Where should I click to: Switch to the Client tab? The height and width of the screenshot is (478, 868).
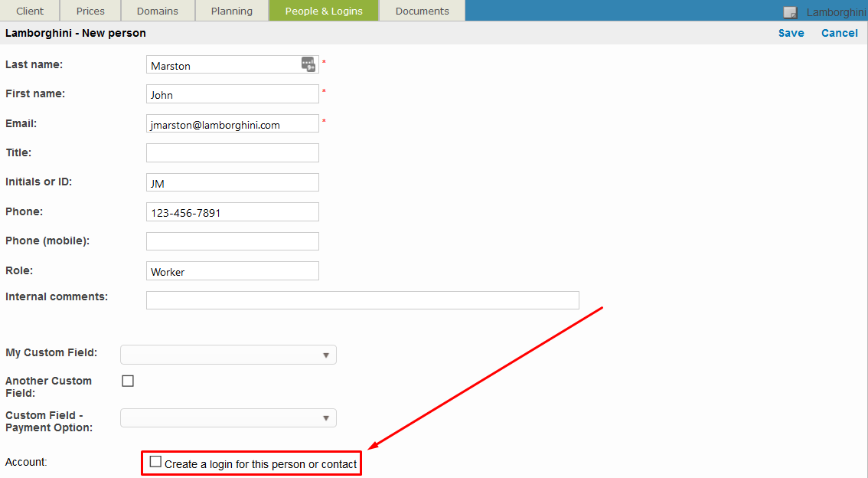tap(30, 11)
